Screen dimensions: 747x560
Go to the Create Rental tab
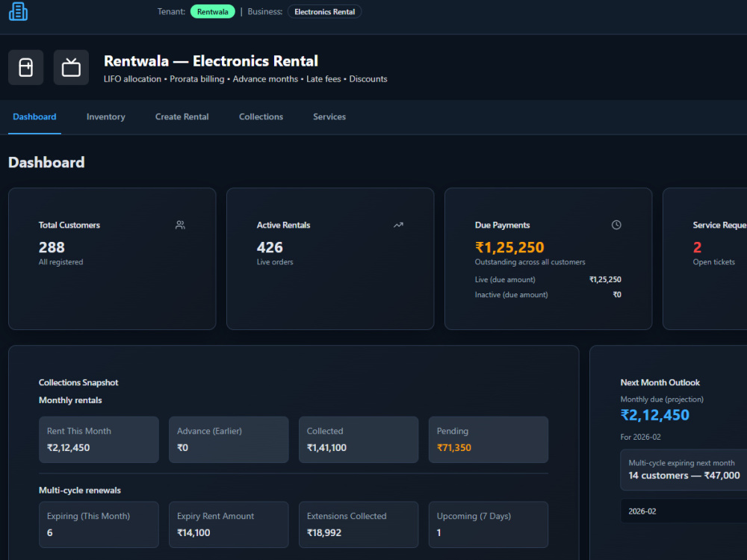182,116
